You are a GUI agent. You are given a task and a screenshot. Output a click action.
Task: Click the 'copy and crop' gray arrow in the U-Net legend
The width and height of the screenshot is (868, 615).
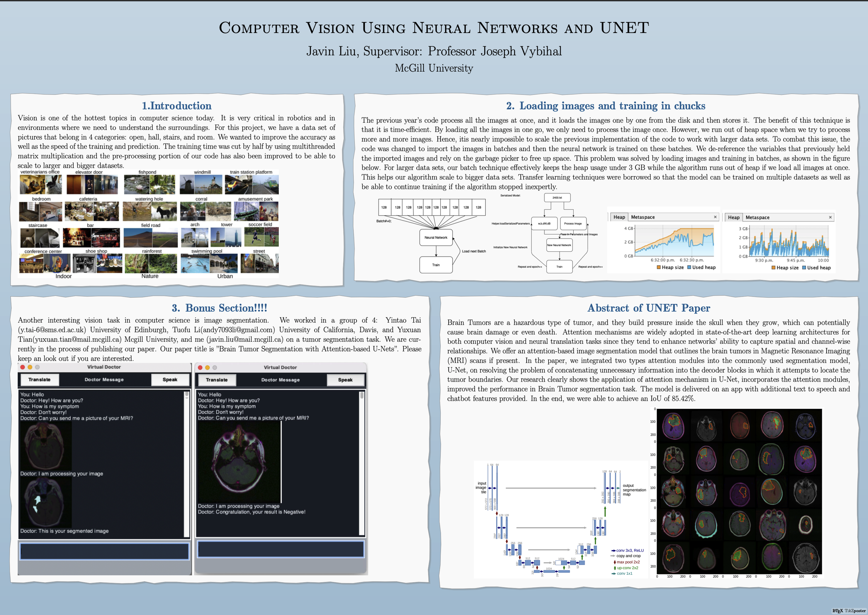pos(614,556)
